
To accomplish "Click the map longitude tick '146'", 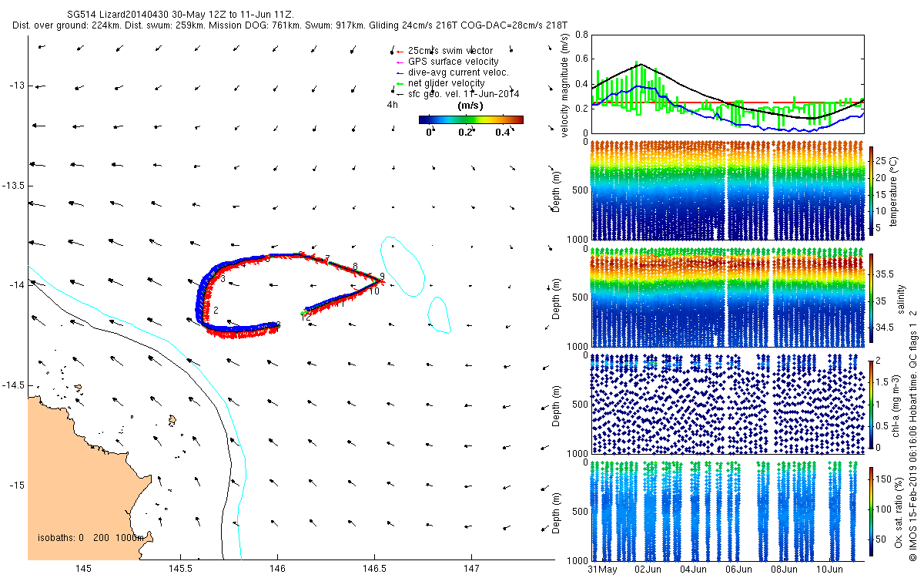I will (x=277, y=569).
